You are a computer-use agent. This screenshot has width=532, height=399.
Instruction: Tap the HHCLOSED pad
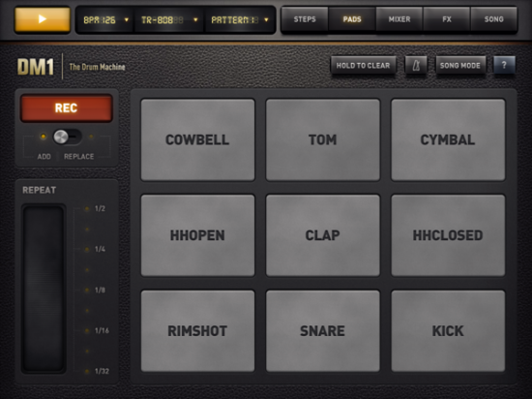point(448,235)
